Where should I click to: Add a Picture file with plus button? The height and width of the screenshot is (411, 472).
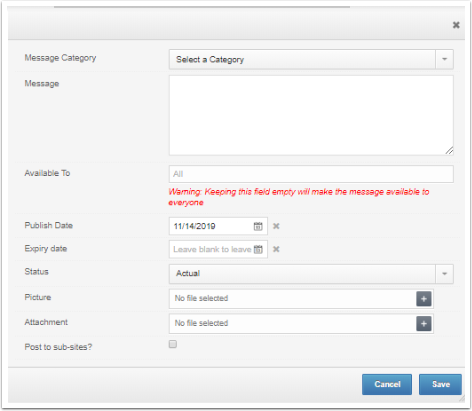tap(424, 299)
